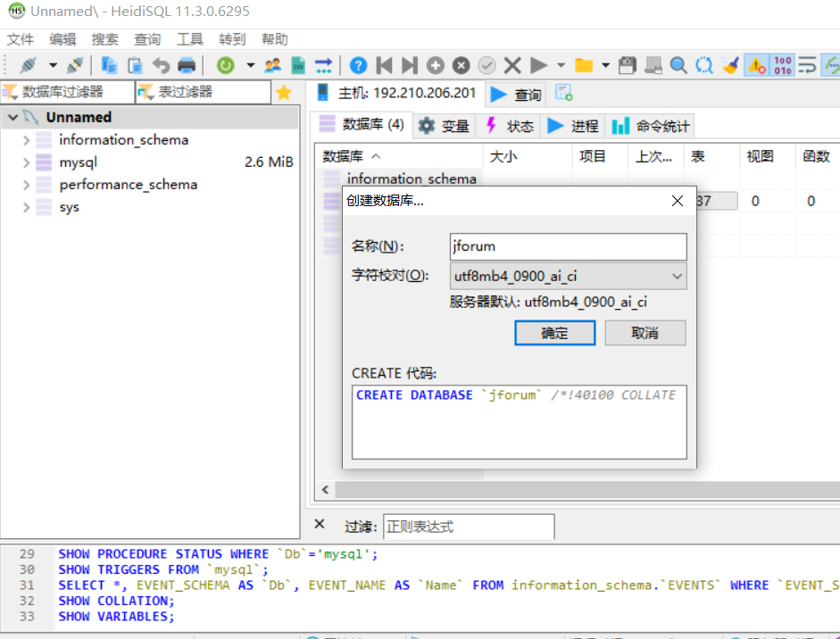The image size is (840, 639).
Task: Toggle the binary 100/010 view icon
Action: (783, 65)
